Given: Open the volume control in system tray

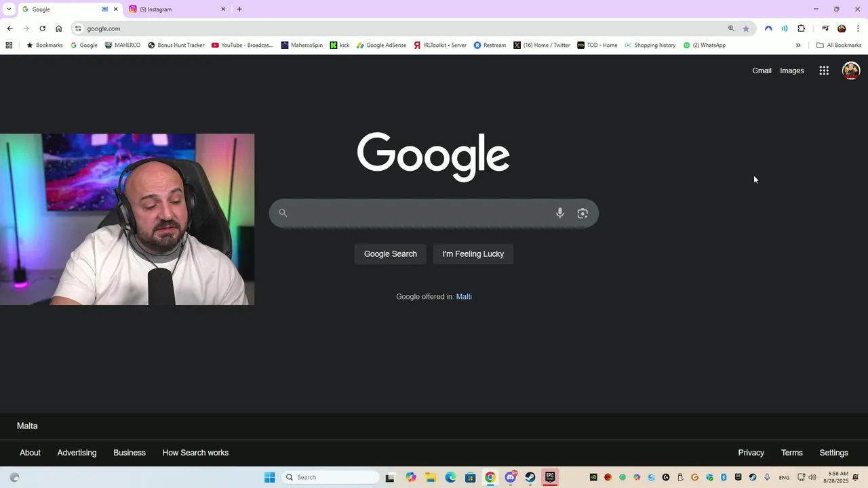Looking at the screenshot, I should point(812,477).
